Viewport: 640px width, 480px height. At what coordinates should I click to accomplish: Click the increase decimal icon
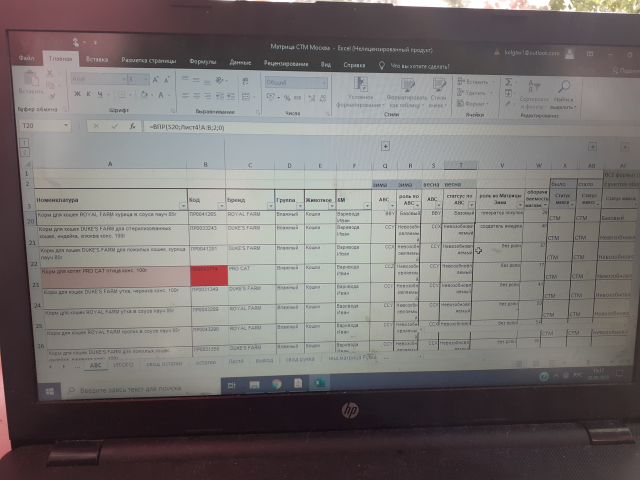(x=312, y=98)
